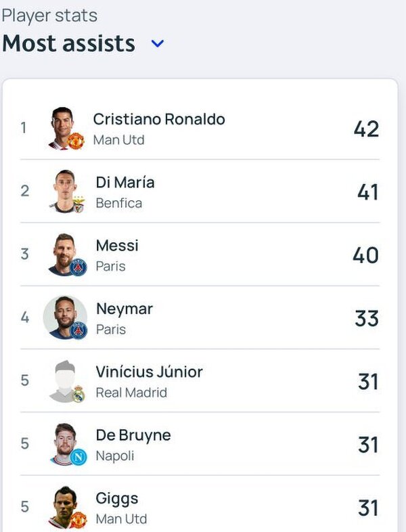Click the Napoli club badge

[78, 457]
